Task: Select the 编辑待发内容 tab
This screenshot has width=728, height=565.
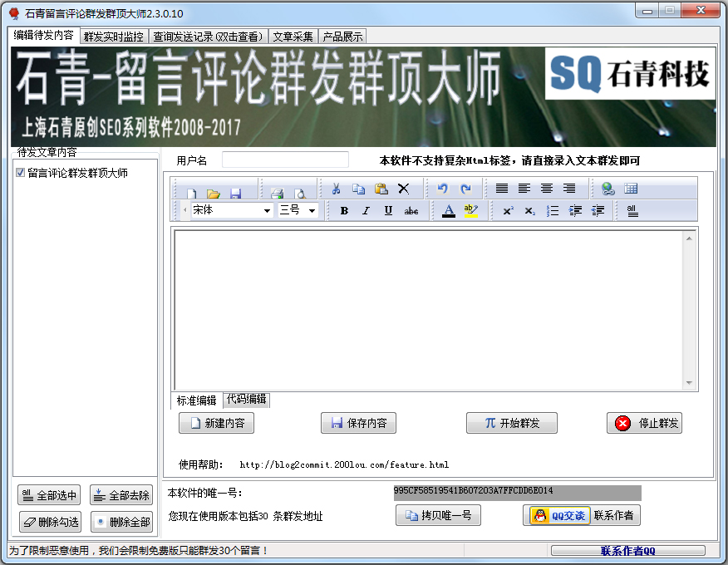Action: click(44, 35)
